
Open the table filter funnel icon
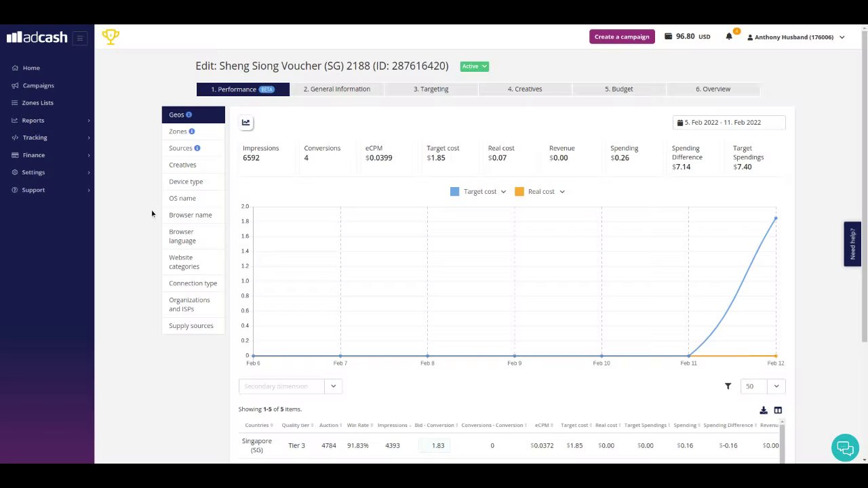click(x=728, y=386)
